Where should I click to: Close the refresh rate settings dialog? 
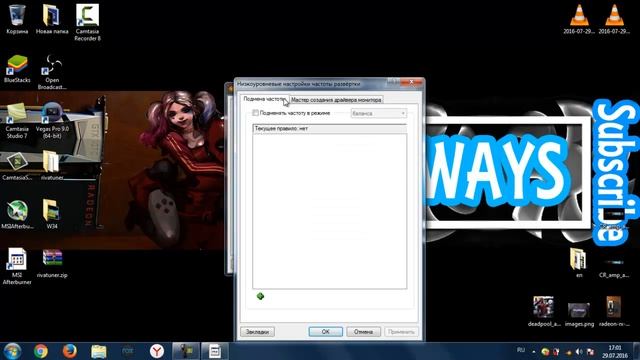[x=411, y=82]
